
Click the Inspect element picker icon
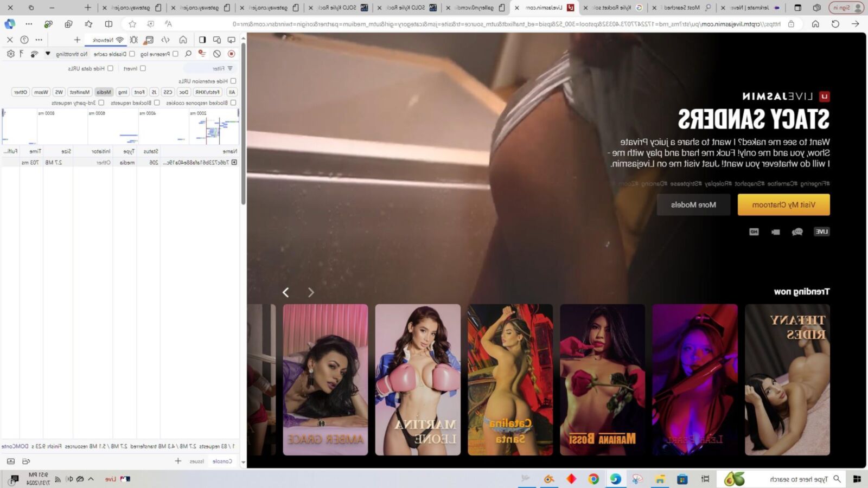[x=232, y=40]
